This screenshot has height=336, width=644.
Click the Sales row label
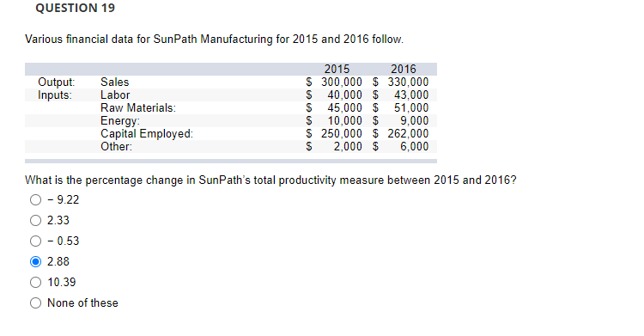click(114, 82)
